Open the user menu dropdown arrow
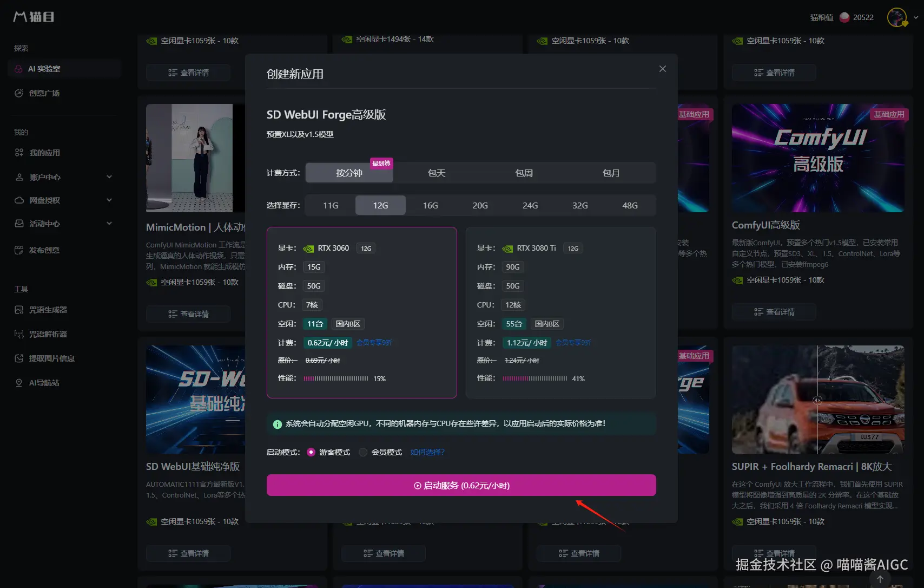924x588 pixels. (915, 17)
